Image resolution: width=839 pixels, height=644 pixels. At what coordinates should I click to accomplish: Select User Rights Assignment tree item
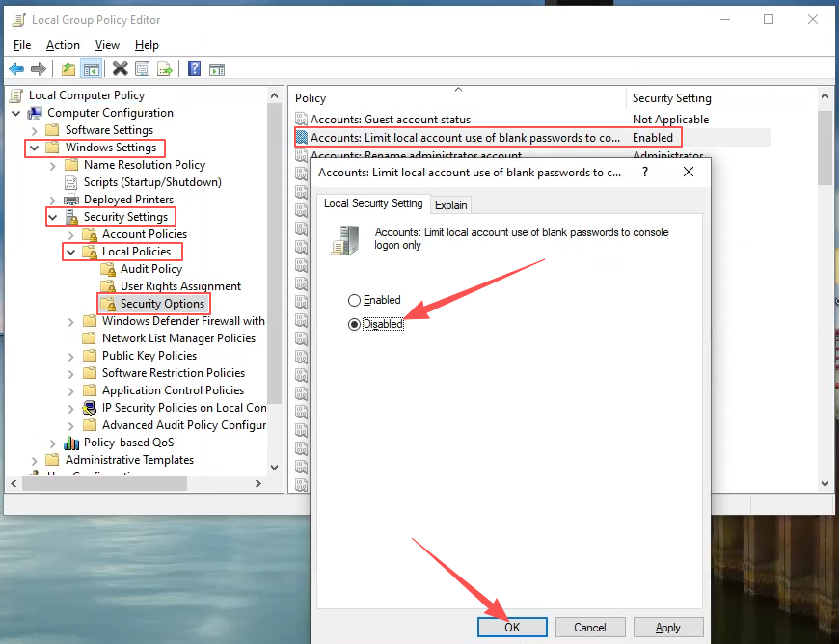click(x=180, y=286)
